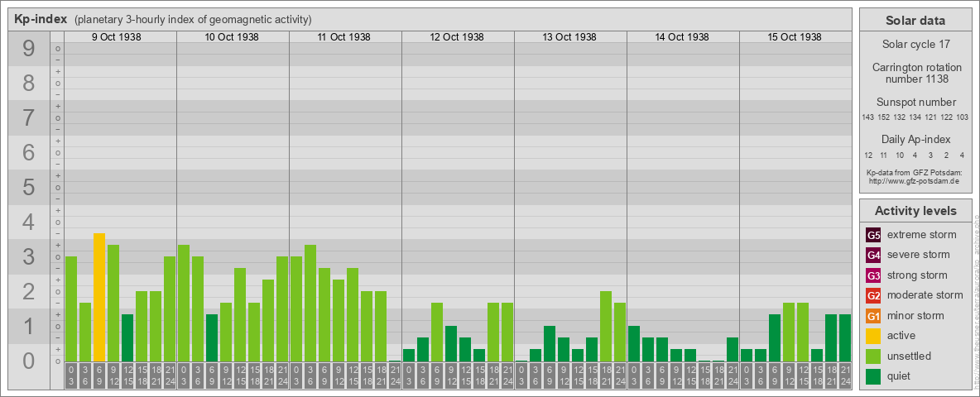Click the '13 Oct 1938' date header
This screenshot has width=980, height=397.
point(569,37)
